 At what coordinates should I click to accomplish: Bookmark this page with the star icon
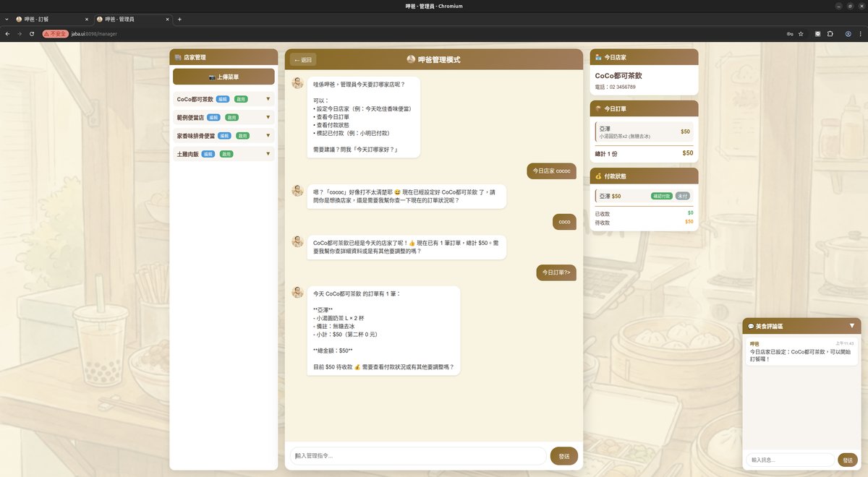pyautogui.click(x=801, y=34)
